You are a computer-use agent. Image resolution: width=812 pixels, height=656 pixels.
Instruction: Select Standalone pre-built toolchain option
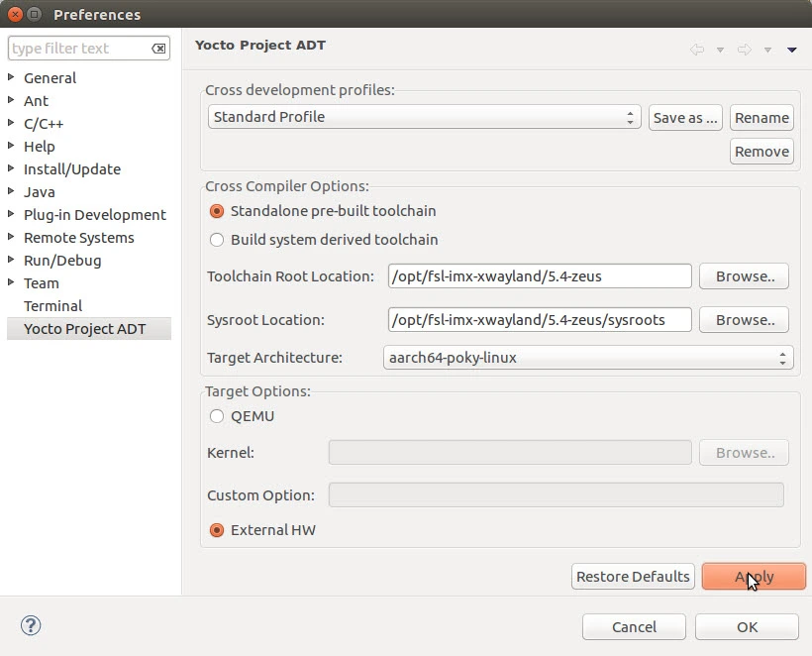(x=217, y=211)
